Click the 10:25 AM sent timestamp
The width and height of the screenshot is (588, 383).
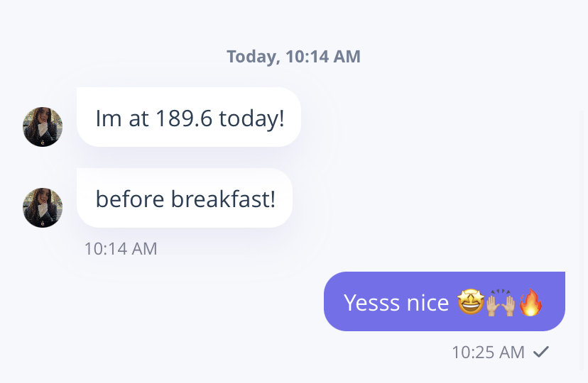(488, 353)
